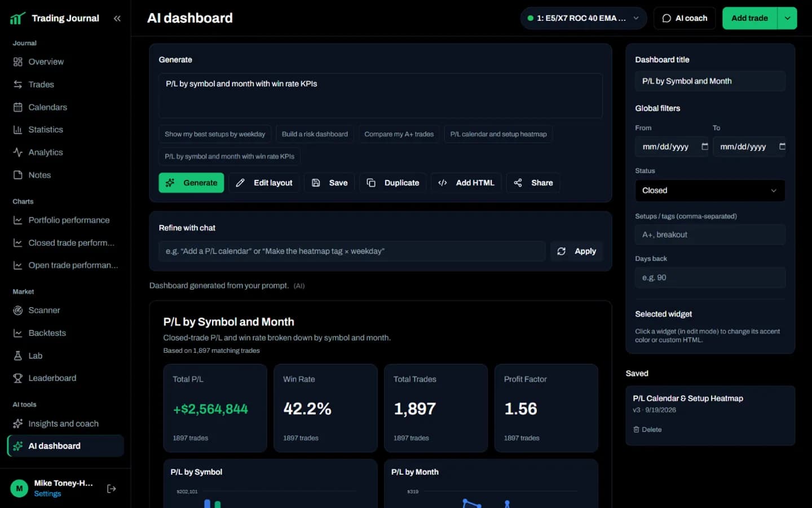Edit the Dashboard title field
The image size is (812, 508).
[710, 81]
